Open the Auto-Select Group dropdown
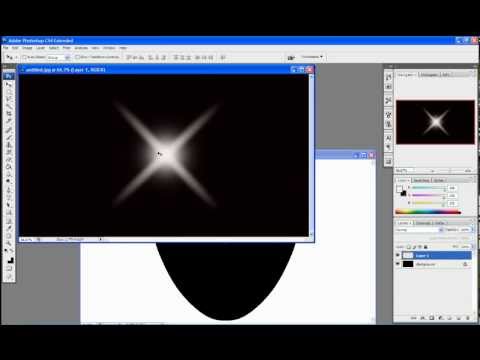This screenshot has height=360, width=480. click(59, 57)
